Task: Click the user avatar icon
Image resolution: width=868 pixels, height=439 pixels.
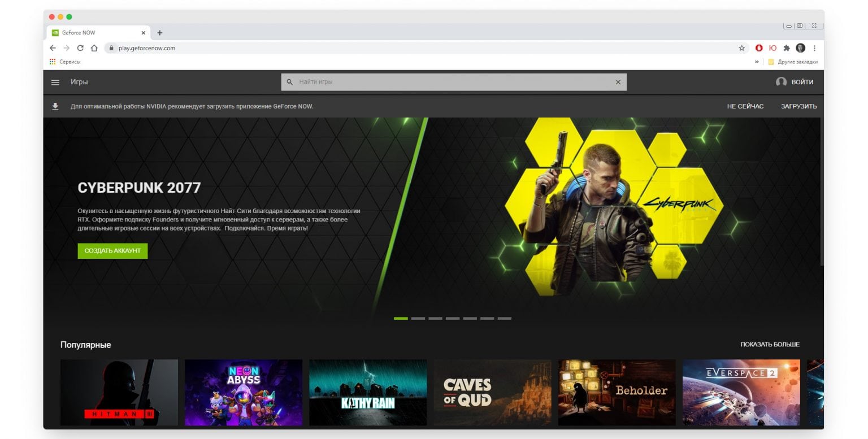Action: click(781, 82)
